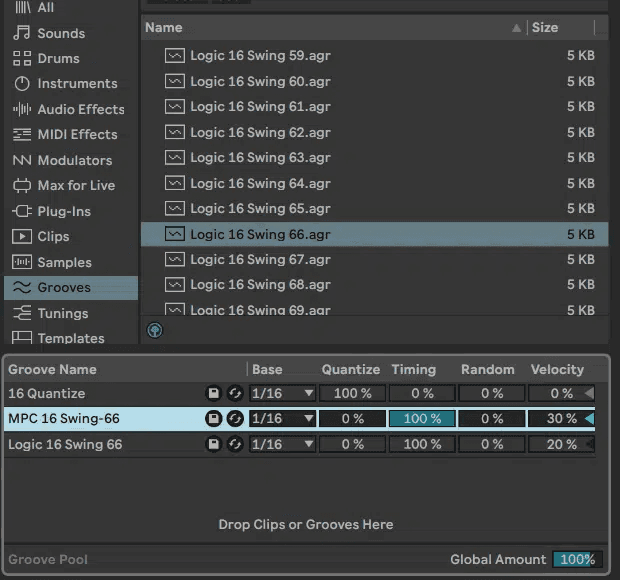Click MPC 16 Swing-66 velocity arrow toggle

tap(589, 419)
